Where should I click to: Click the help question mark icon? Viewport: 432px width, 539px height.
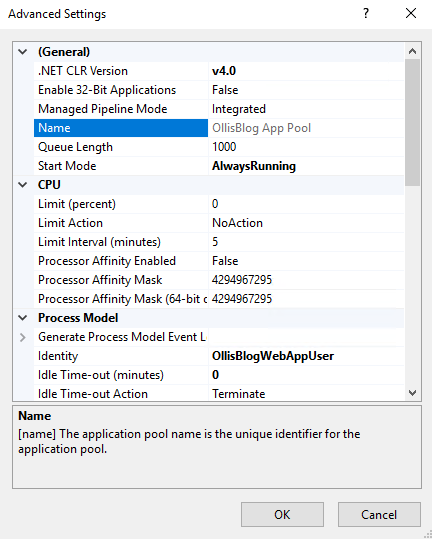click(366, 14)
